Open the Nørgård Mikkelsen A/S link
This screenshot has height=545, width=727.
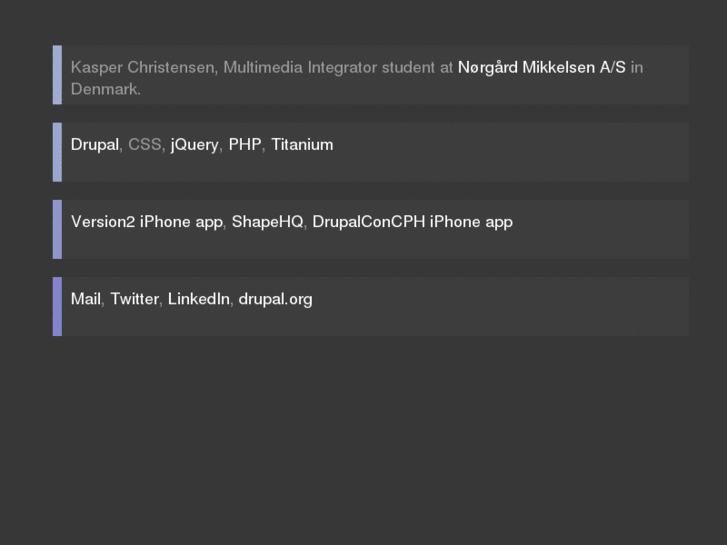point(541,68)
